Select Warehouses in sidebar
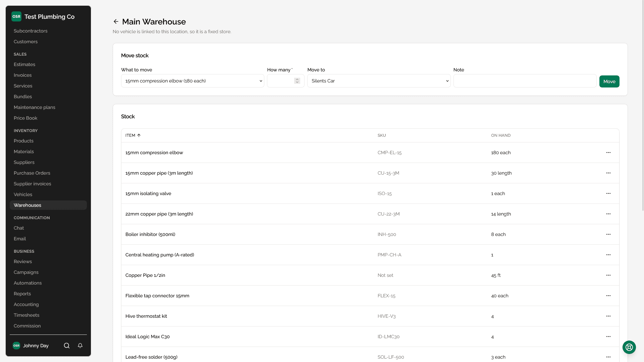 [x=48, y=205]
